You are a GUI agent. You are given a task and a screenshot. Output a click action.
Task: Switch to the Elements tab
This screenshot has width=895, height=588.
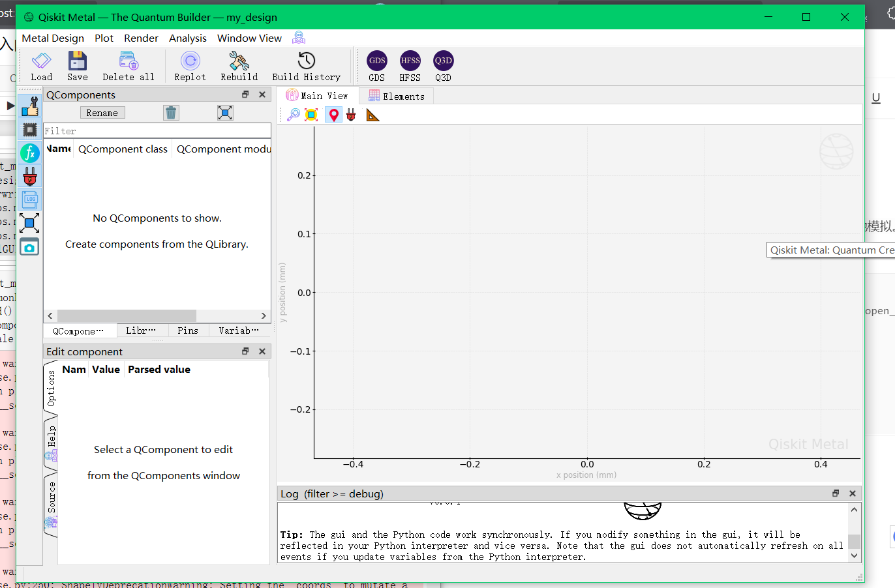[396, 96]
